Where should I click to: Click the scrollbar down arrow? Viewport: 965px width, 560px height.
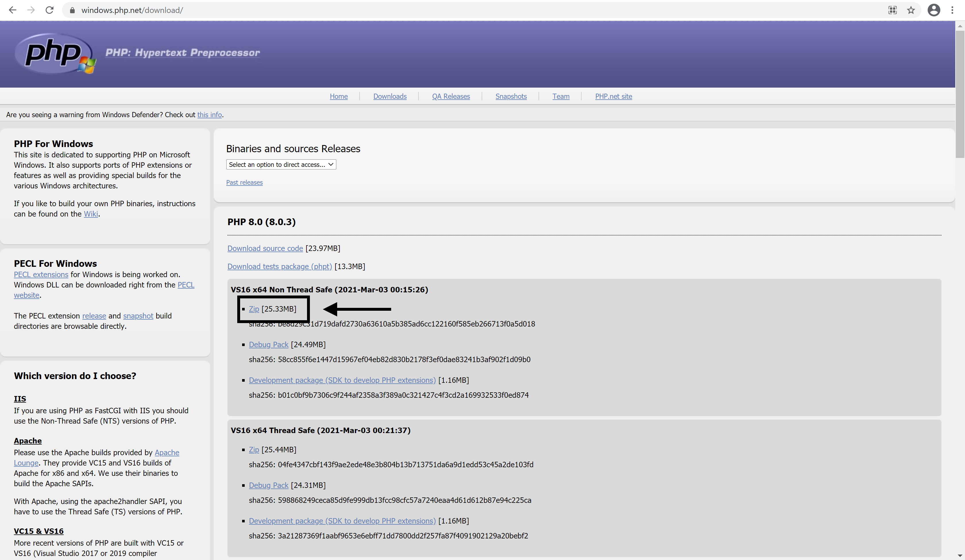pos(960,555)
